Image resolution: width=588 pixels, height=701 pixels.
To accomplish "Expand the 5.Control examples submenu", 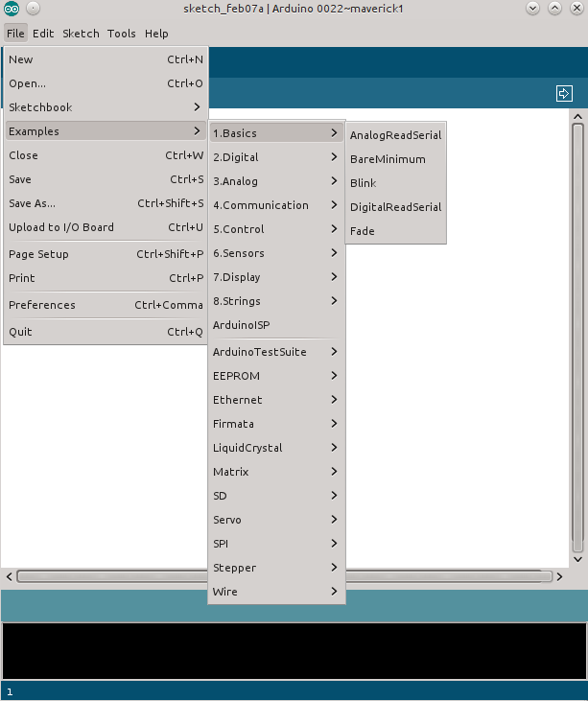I will click(x=276, y=229).
